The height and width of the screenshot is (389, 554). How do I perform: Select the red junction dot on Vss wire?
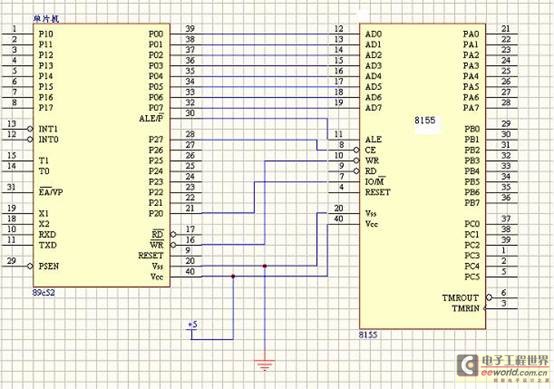click(265, 266)
